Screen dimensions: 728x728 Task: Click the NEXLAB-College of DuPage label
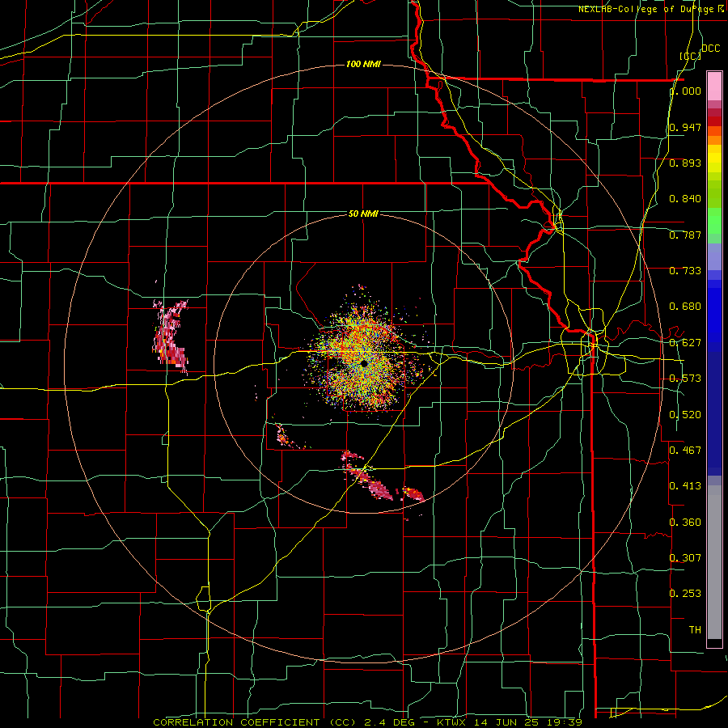[650, 9]
